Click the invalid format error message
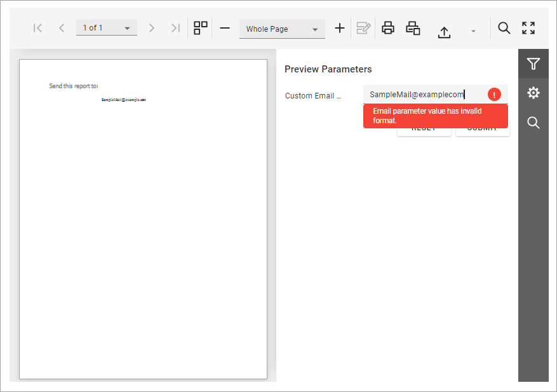 [436, 116]
